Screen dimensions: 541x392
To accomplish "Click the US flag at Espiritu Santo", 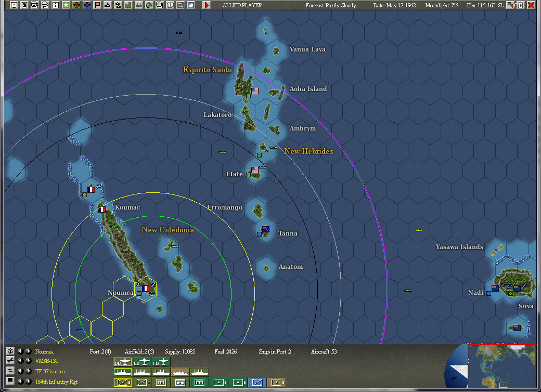I will click(254, 90).
